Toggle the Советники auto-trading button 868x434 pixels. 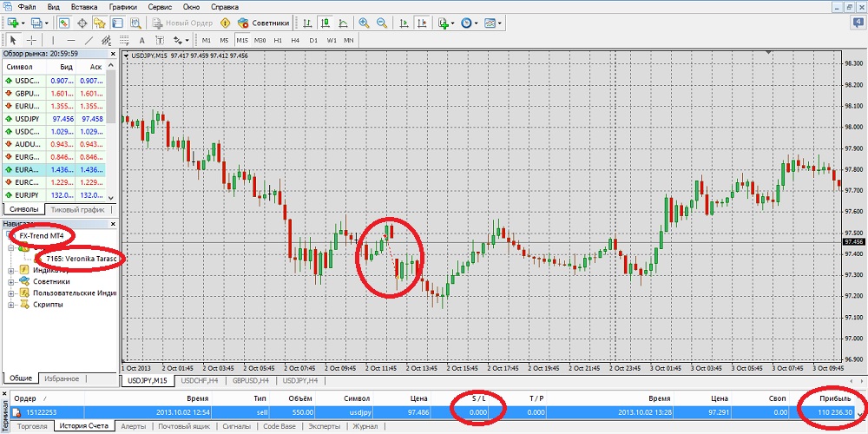(x=265, y=23)
